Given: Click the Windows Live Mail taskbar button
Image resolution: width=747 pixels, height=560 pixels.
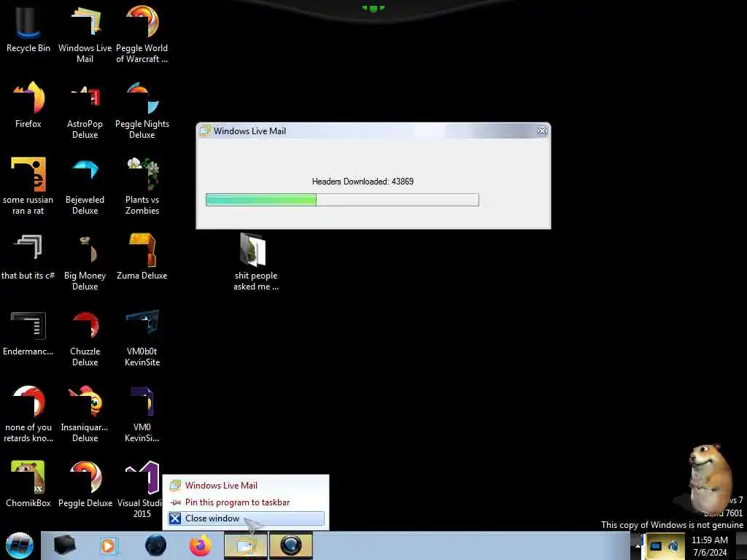Looking at the screenshot, I should [246, 545].
